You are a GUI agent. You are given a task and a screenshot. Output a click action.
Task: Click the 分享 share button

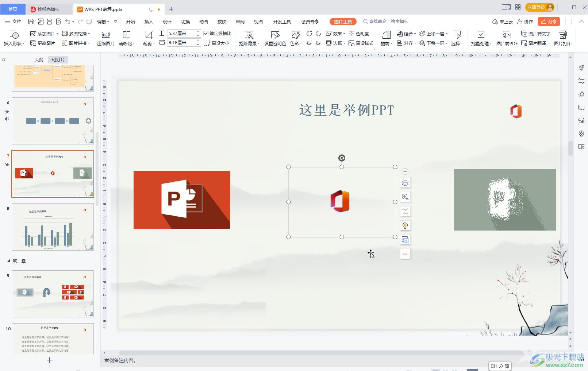click(549, 22)
